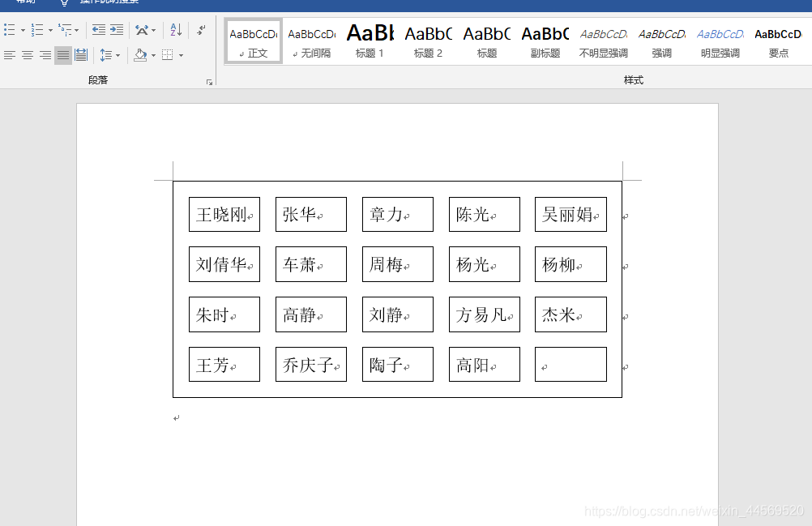Apply the 明显强调 style

pyautogui.click(x=720, y=42)
